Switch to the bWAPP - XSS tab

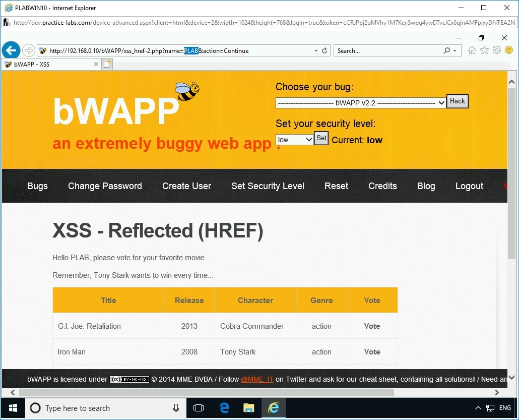[50, 64]
